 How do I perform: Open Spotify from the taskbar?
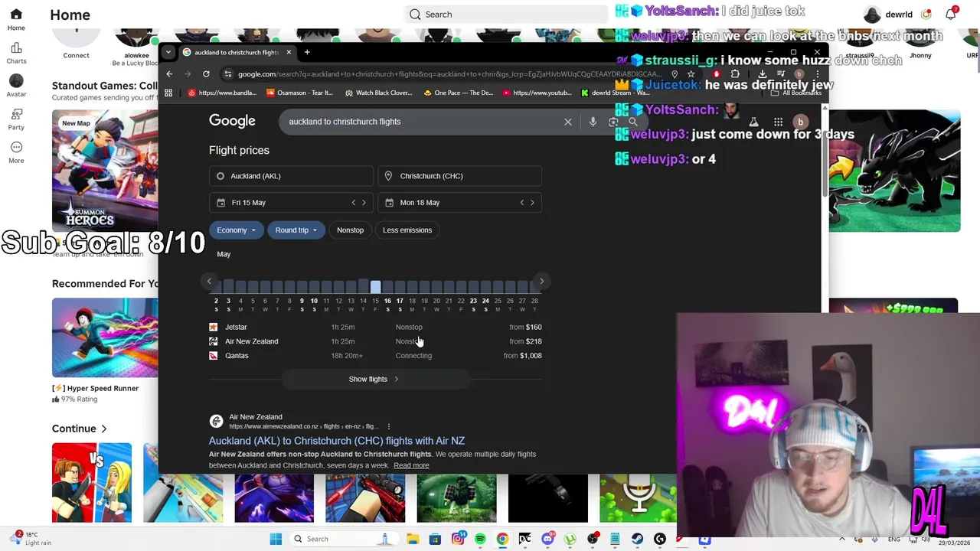click(480, 539)
